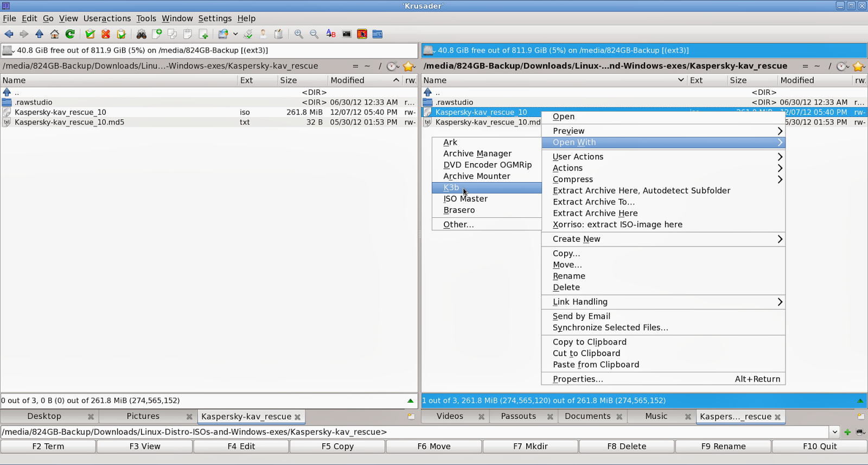Click the left panel equals button

(355, 66)
